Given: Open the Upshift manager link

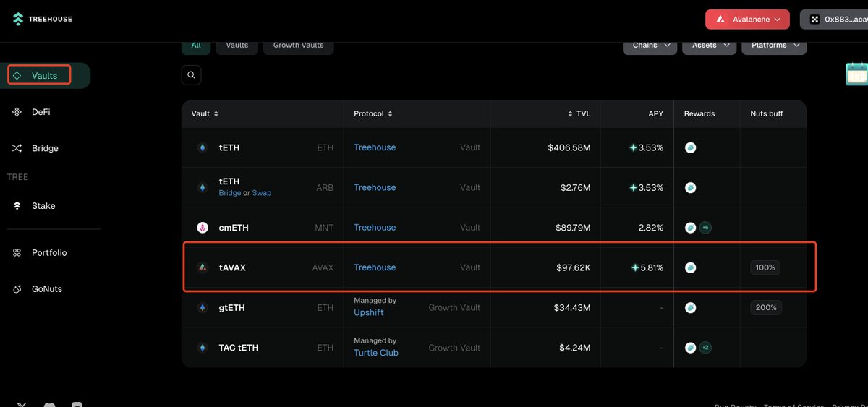Looking at the screenshot, I should pos(369,313).
